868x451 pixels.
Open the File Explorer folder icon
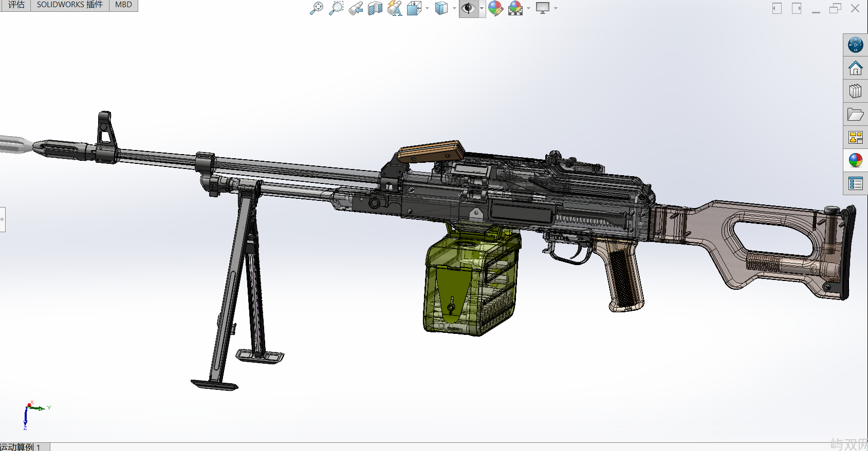856,115
